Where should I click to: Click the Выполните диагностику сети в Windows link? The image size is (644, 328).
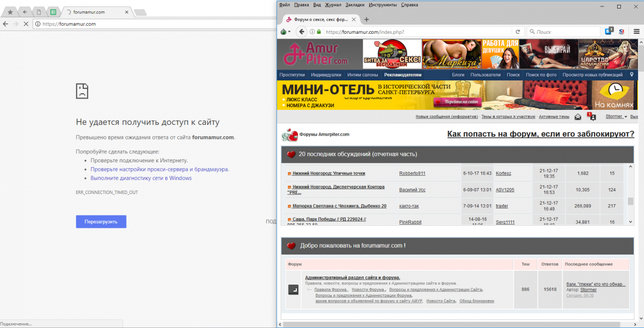[141, 178]
